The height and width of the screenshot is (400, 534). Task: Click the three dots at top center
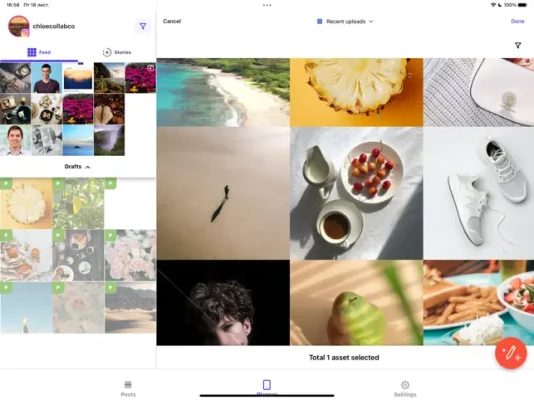267,5
